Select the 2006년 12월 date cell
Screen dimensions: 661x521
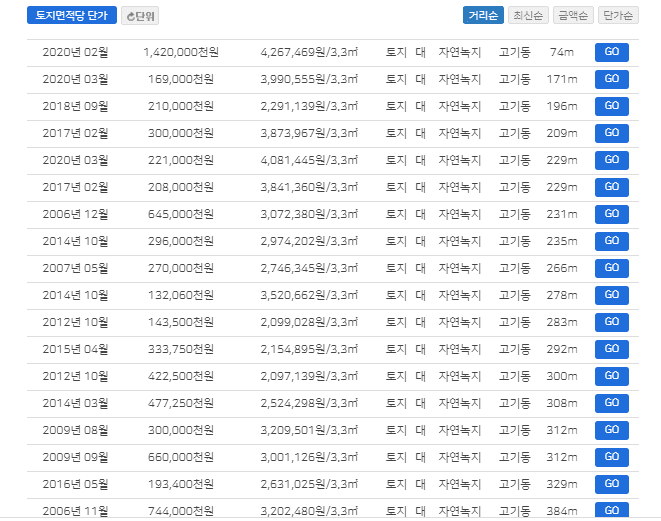pyautogui.click(x=75, y=214)
